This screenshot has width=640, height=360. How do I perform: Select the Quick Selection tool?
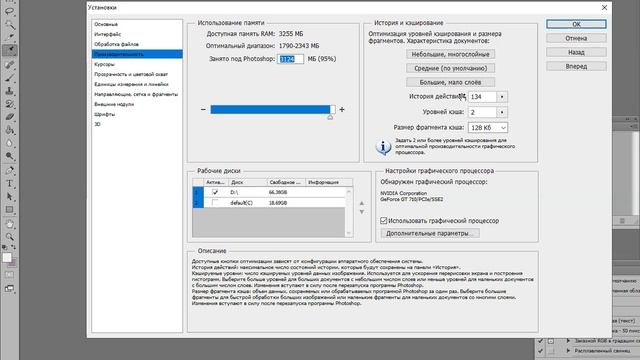9,24
